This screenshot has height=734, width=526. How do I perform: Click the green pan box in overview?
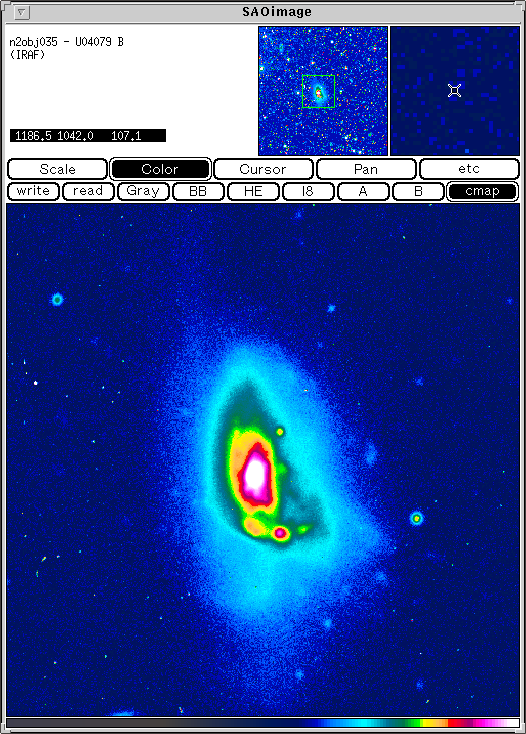click(318, 91)
